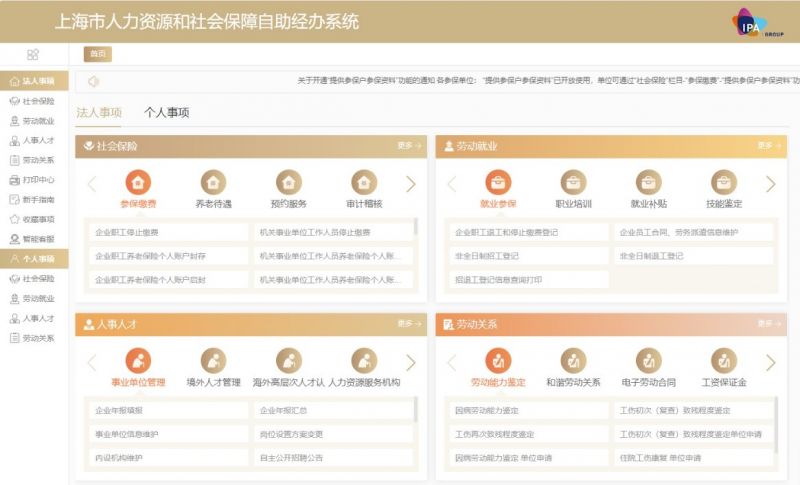Open 事业单位信息维护
Image resolution: width=800 pixels, height=485 pixels.
click(168, 435)
